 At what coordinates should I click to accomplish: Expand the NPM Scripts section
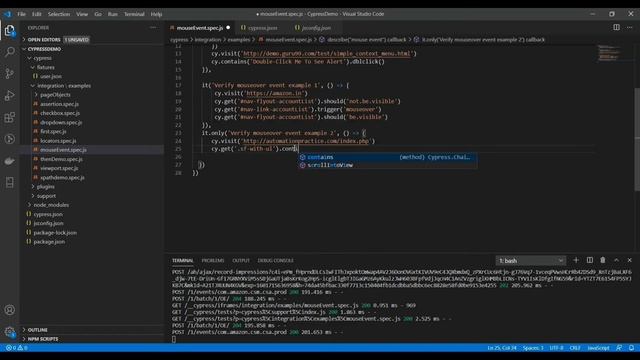[x=43, y=339]
